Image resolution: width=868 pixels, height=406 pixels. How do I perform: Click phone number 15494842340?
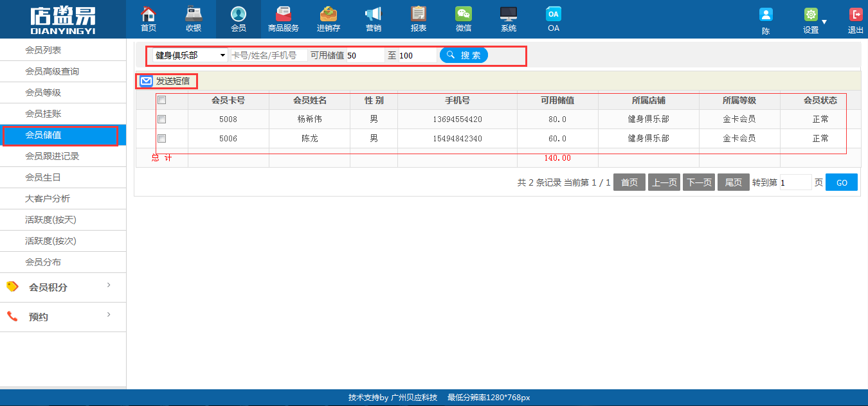pyautogui.click(x=457, y=139)
